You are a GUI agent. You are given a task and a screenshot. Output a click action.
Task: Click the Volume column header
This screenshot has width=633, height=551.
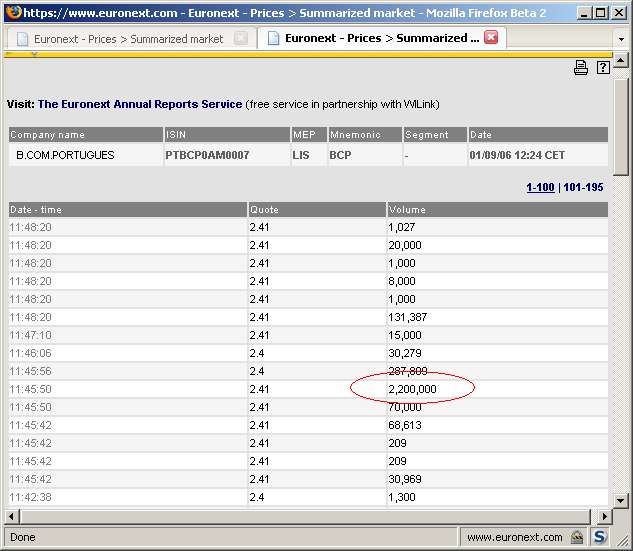[498, 210]
